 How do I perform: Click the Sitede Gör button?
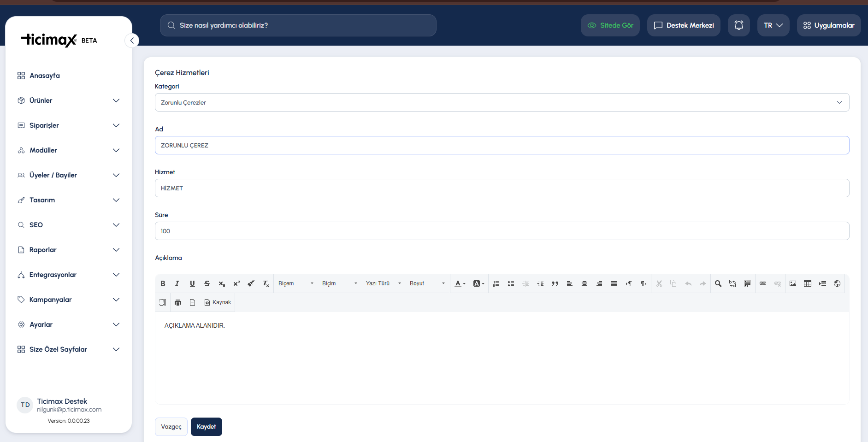point(610,25)
